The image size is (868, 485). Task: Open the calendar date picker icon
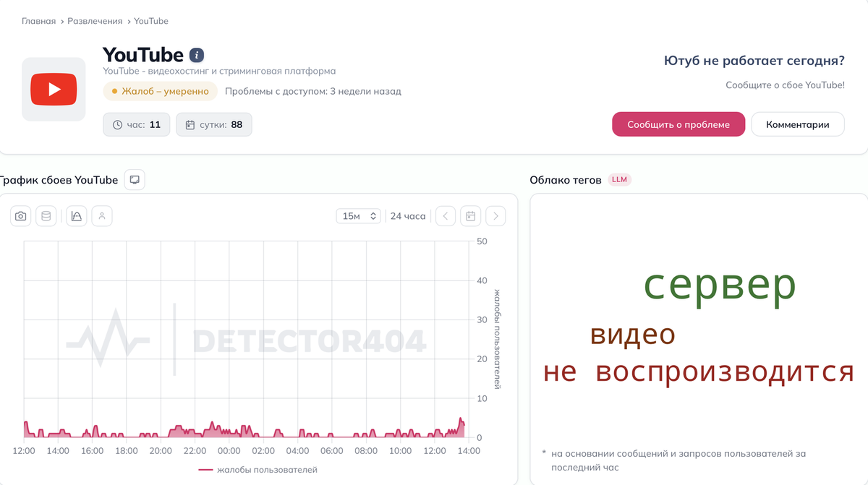[x=471, y=216]
